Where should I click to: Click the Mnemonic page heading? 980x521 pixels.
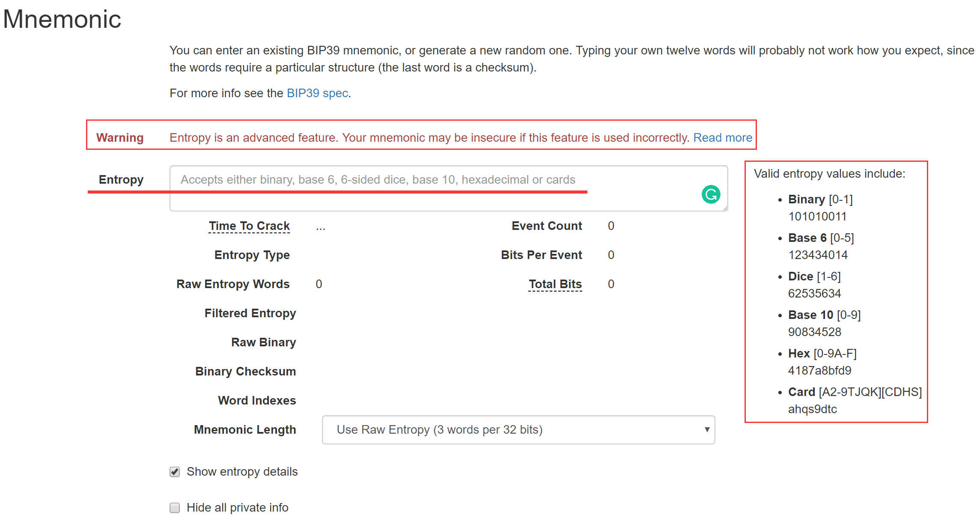click(x=63, y=19)
